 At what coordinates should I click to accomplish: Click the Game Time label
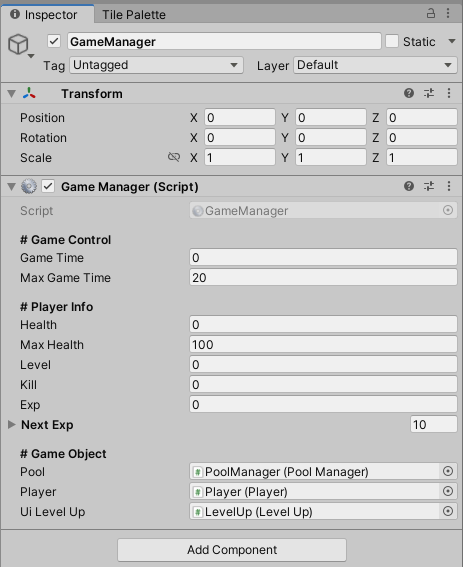[x=52, y=258]
